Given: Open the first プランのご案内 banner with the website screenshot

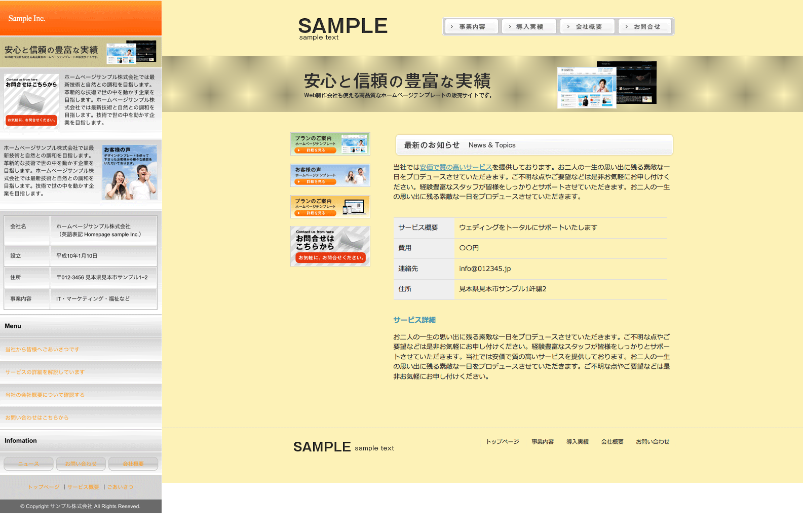Looking at the screenshot, I should (x=330, y=144).
